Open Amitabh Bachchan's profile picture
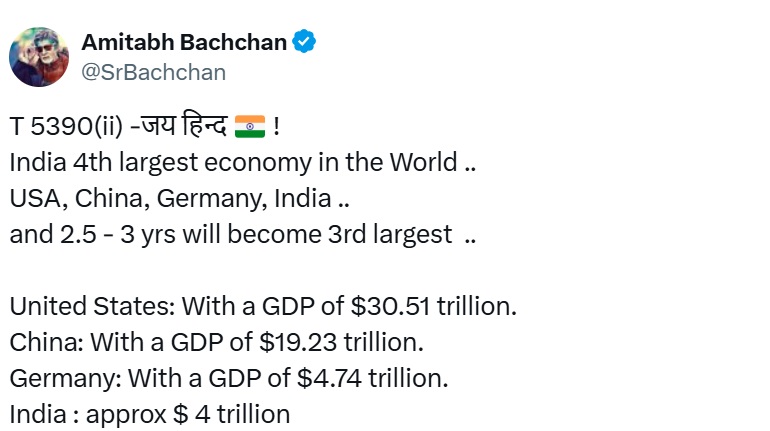The height and width of the screenshot is (431, 770). [x=39, y=57]
